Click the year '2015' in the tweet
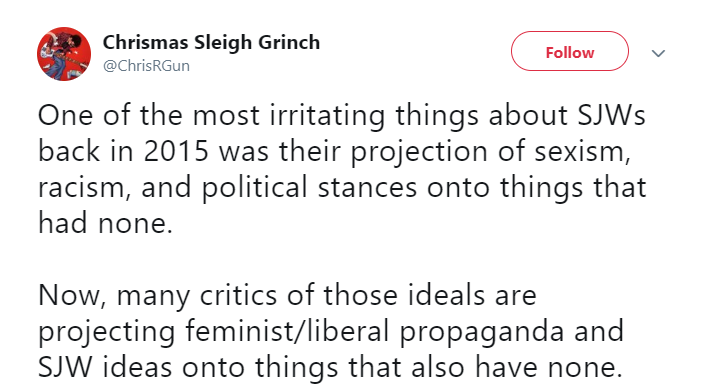701x391 pixels. click(177, 151)
